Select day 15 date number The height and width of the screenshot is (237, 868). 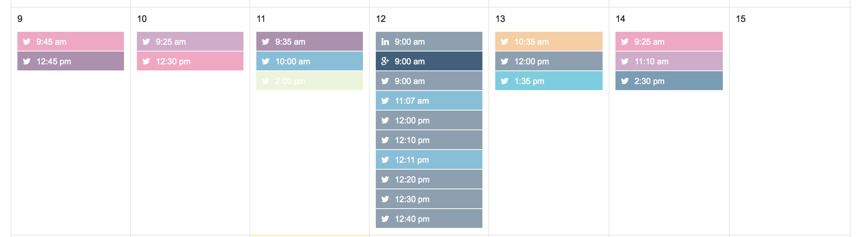(741, 19)
